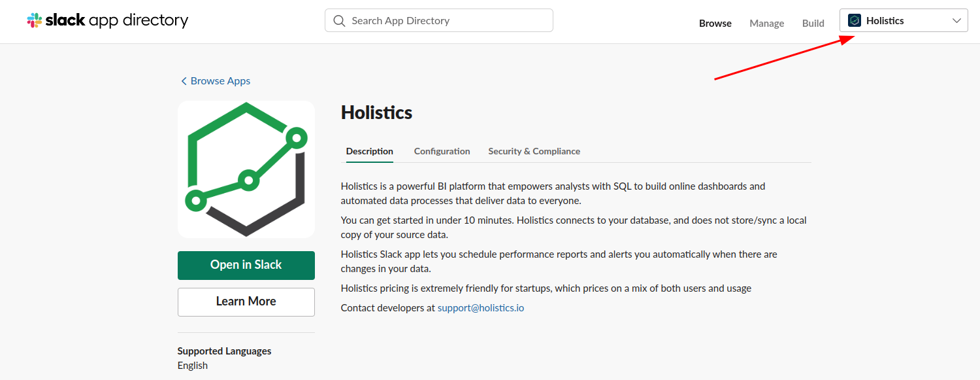Viewport: 980px width, 380px height.
Task: Click the Learn More button
Action: pos(246,302)
